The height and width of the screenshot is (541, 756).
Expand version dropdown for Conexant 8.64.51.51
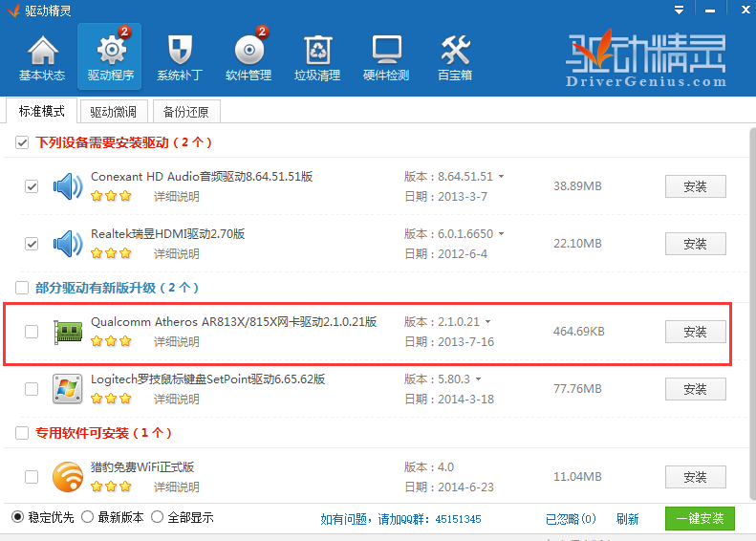(x=502, y=177)
